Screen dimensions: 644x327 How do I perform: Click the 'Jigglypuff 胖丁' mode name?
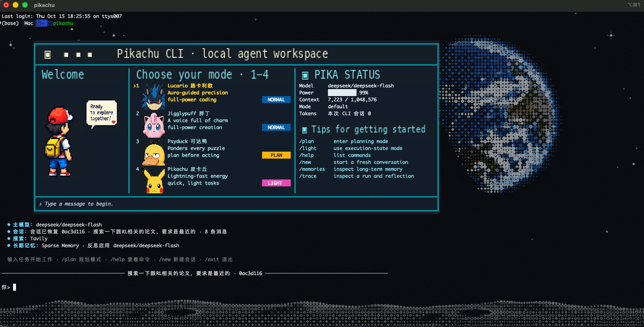188,114
